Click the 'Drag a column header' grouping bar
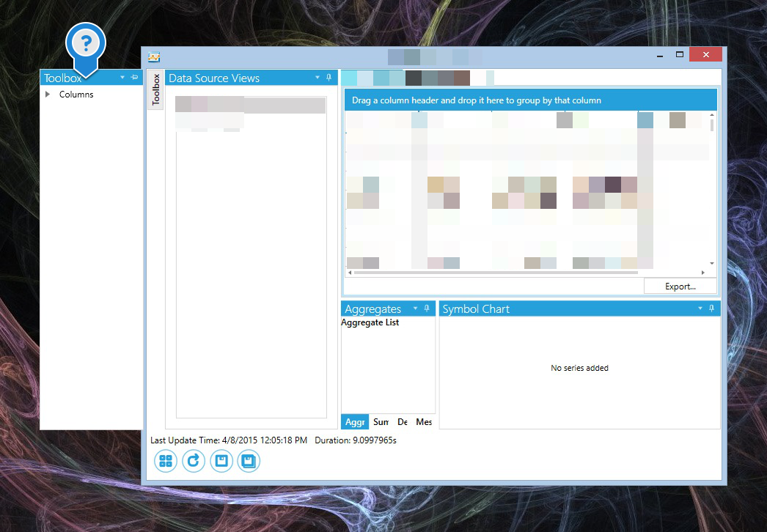The height and width of the screenshot is (532, 767). coord(531,100)
